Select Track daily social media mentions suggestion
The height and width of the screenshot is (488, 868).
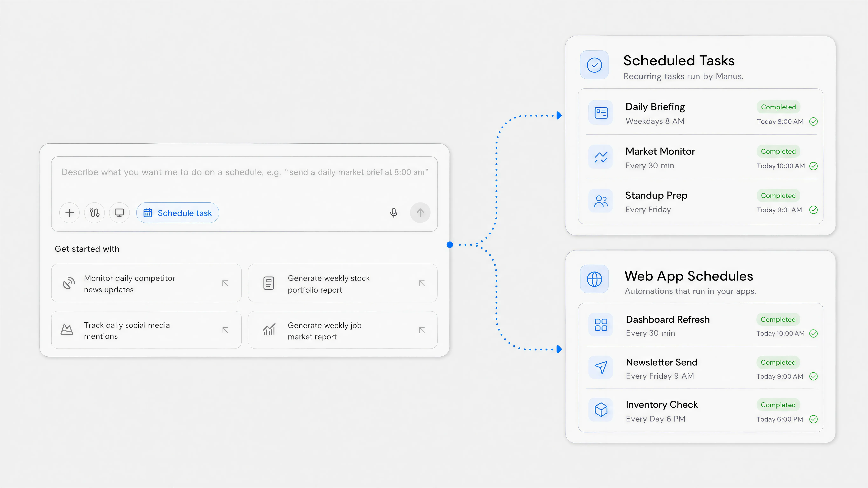click(x=146, y=330)
